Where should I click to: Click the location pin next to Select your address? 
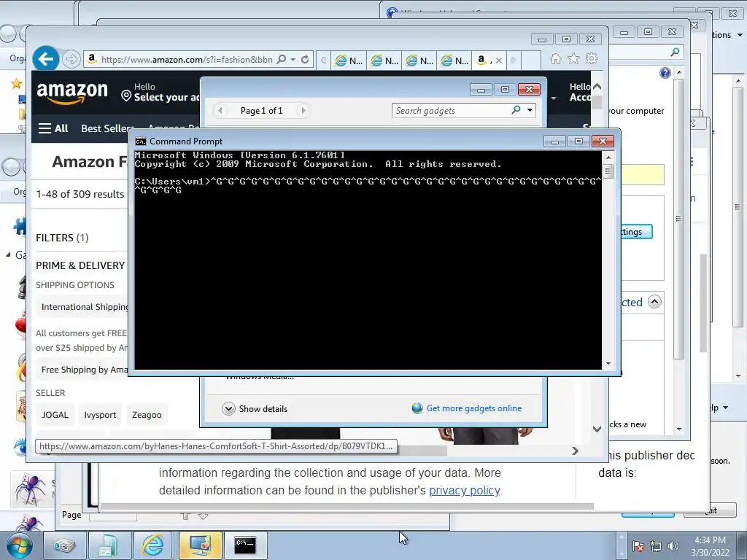click(126, 96)
